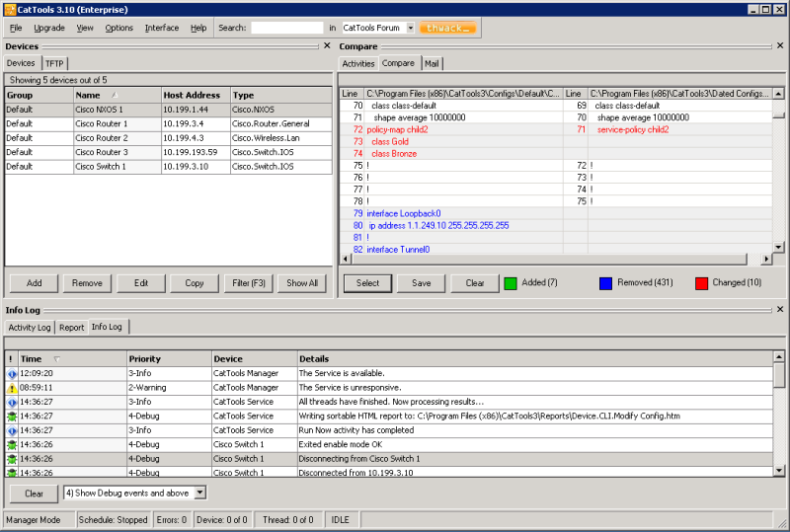Image resolution: width=790 pixels, height=532 pixels.
Task: Open the File menu
Action: 16,28
